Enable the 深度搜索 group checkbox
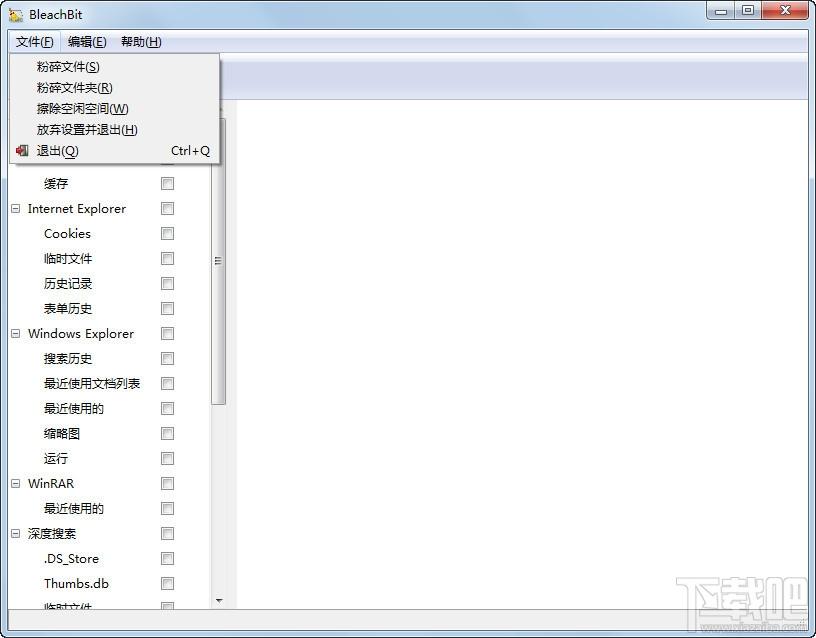816x638 pixels. tap(168, 533)
